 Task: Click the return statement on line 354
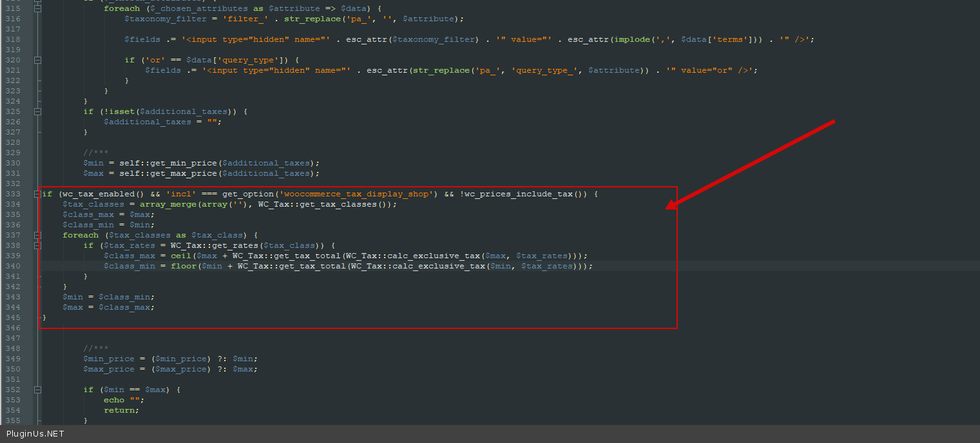coord(120,410)
